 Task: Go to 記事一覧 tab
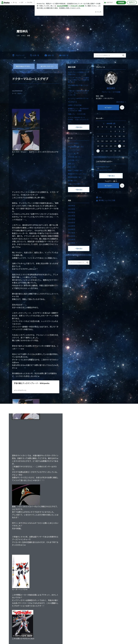[x=35, y=55]
